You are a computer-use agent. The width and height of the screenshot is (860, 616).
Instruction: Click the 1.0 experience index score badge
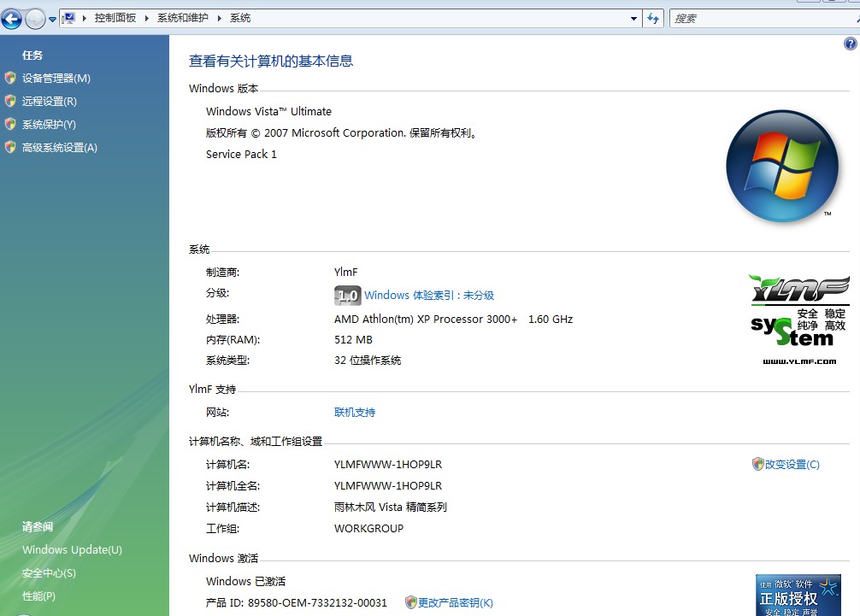click(x=347, y=296)
